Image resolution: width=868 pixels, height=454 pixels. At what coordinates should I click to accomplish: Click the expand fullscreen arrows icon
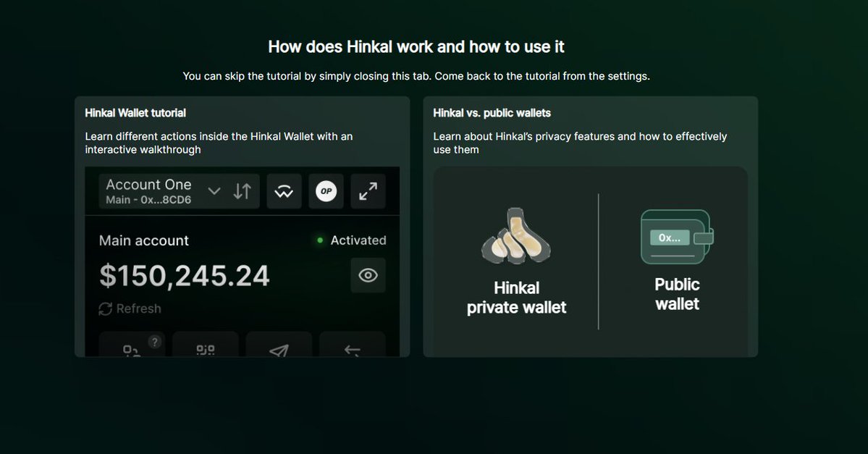[368, 191]
